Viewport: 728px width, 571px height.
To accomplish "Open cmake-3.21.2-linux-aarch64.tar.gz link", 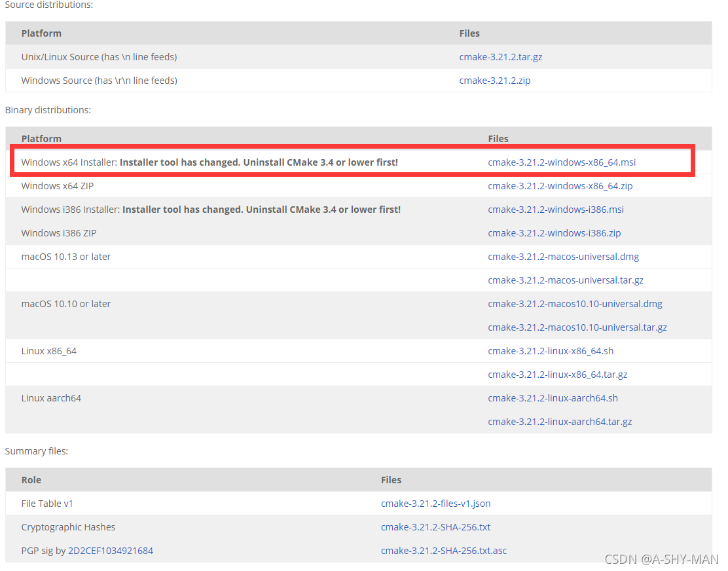I will click(x=560, y=422).
